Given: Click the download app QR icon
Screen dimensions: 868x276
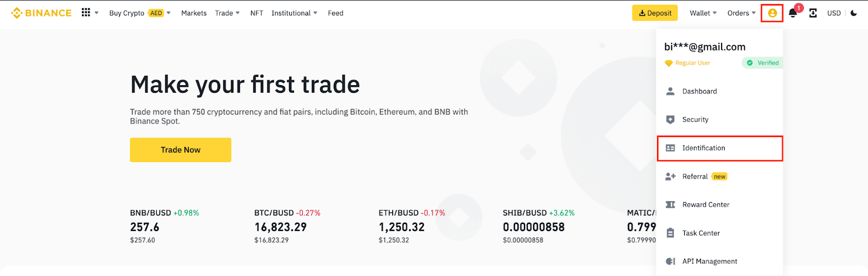Looking at the screenshot, I should pos(813,13).
